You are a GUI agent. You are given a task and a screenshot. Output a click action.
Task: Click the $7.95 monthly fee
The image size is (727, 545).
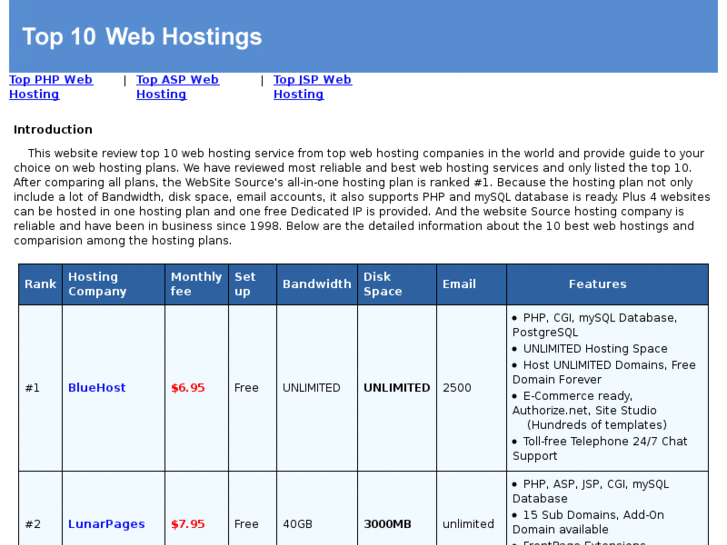click(x=188, y=524)
